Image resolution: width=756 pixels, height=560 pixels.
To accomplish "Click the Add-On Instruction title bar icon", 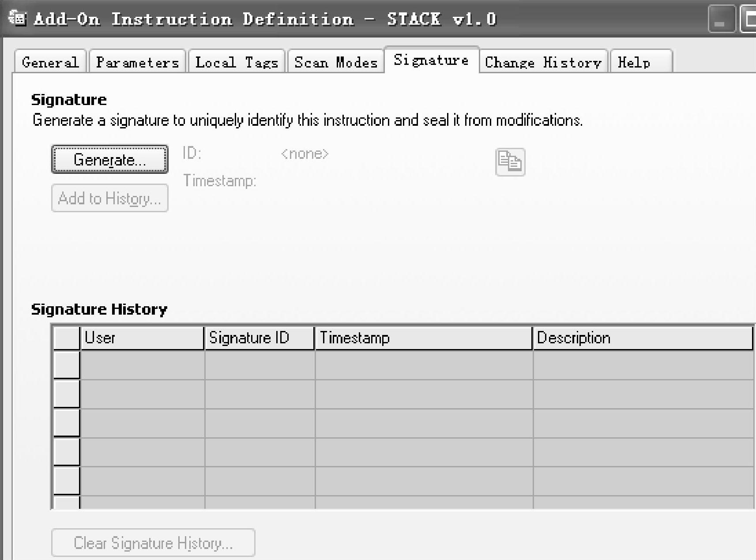I will click(18, 19).
